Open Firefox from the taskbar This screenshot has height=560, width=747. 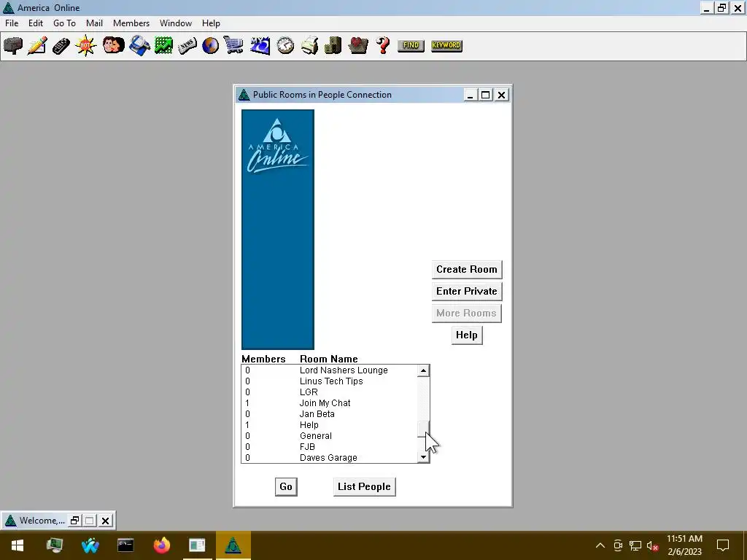161,545
